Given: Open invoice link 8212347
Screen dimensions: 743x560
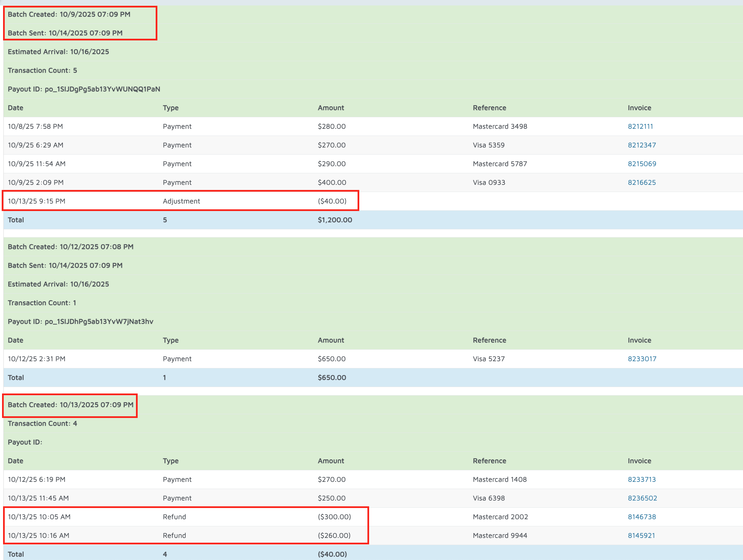Looking at the screenshot, I should tap(642, 145).
